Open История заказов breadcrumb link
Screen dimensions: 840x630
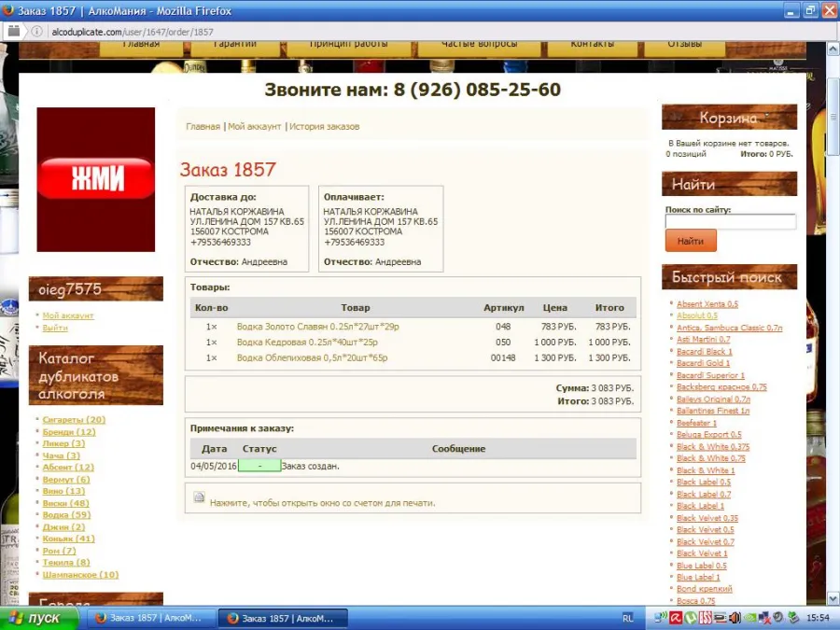point(324,126)
